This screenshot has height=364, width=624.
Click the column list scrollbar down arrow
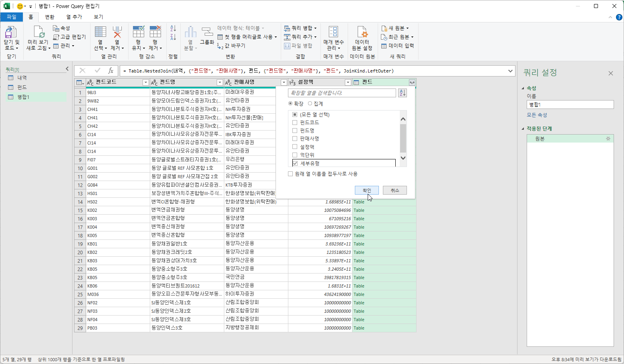403,158
